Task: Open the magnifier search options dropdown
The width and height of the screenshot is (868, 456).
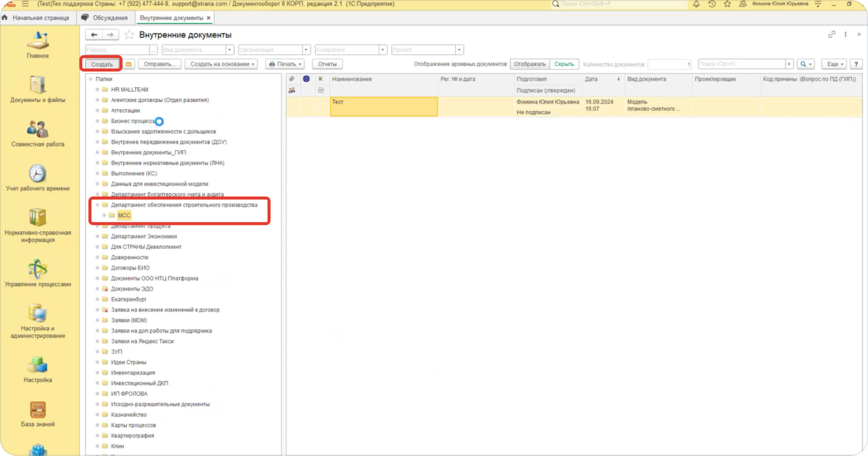Action: (x=806, y=64)
